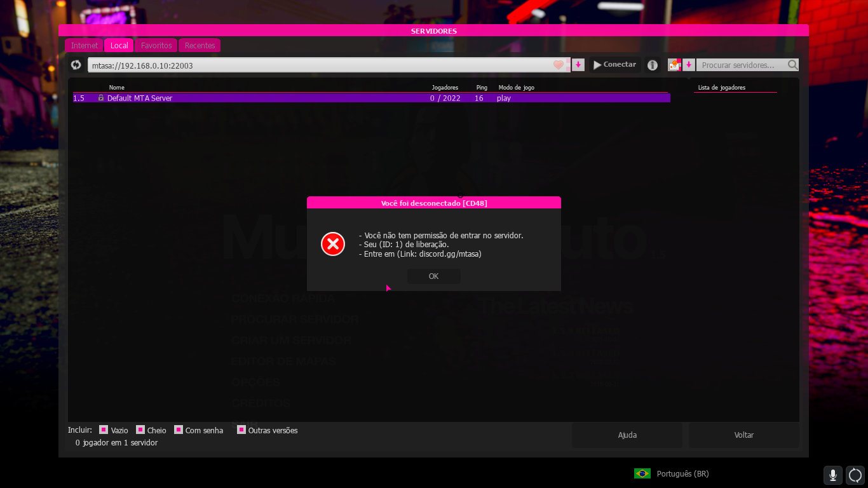Image resolution: width=868 pixels, height=488 pixels.
Task: Disable the Outras versões filter
Action: [x=241, y=430]
